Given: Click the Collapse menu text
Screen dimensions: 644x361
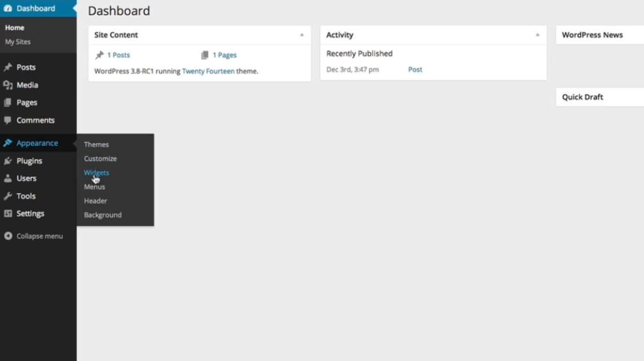Looking at the screenshot, I should tap(40, 236).
